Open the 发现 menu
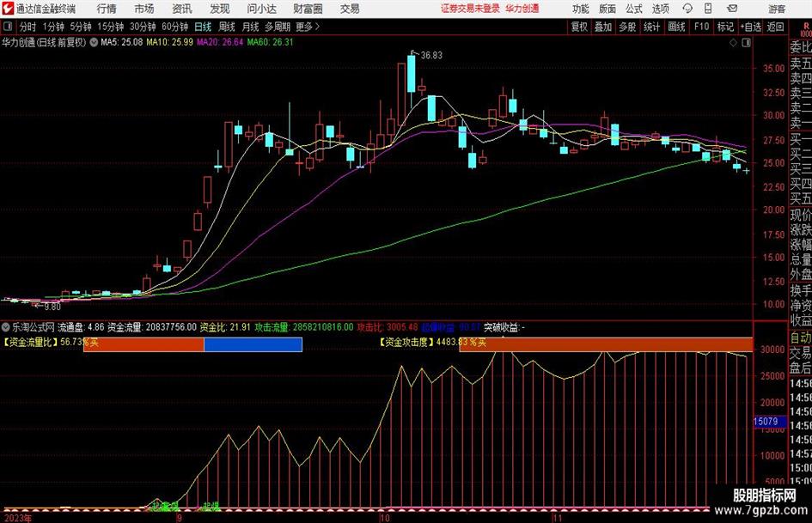812x523 pixels. [220, 9]
